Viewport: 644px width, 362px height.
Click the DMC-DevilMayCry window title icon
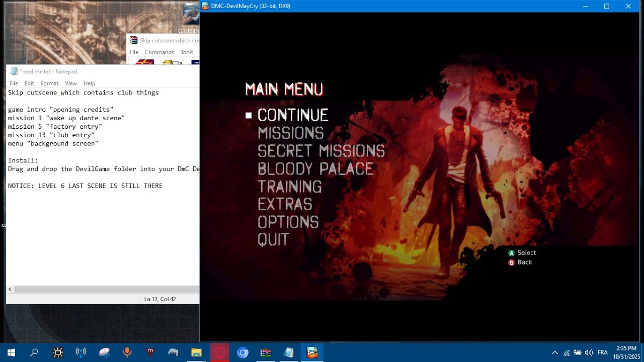tap(205, 6)
